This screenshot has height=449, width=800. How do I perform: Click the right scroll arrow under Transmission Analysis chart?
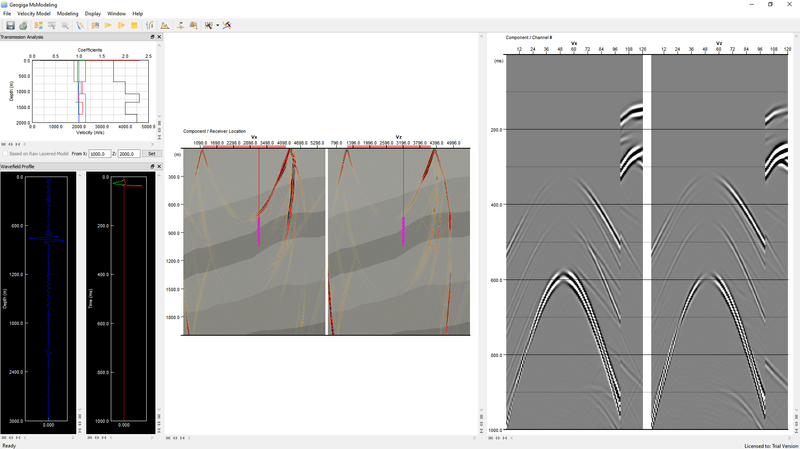coord(152,144)
